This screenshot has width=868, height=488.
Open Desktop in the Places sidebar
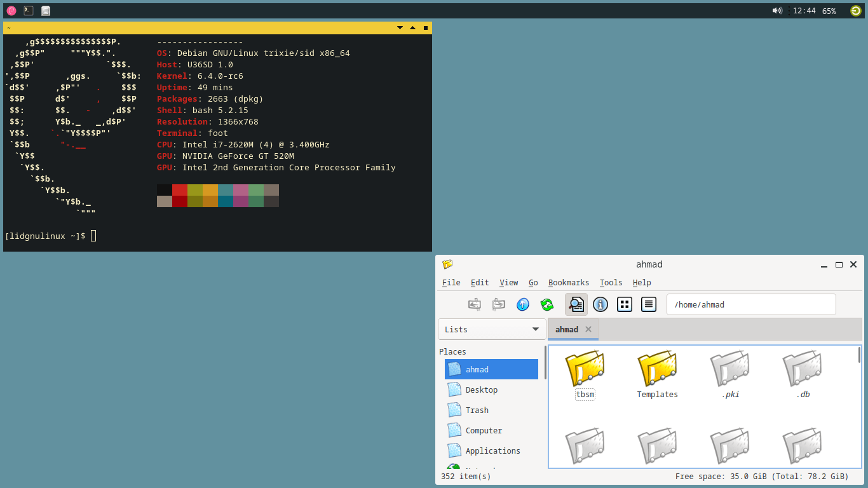tap(491, 390)
